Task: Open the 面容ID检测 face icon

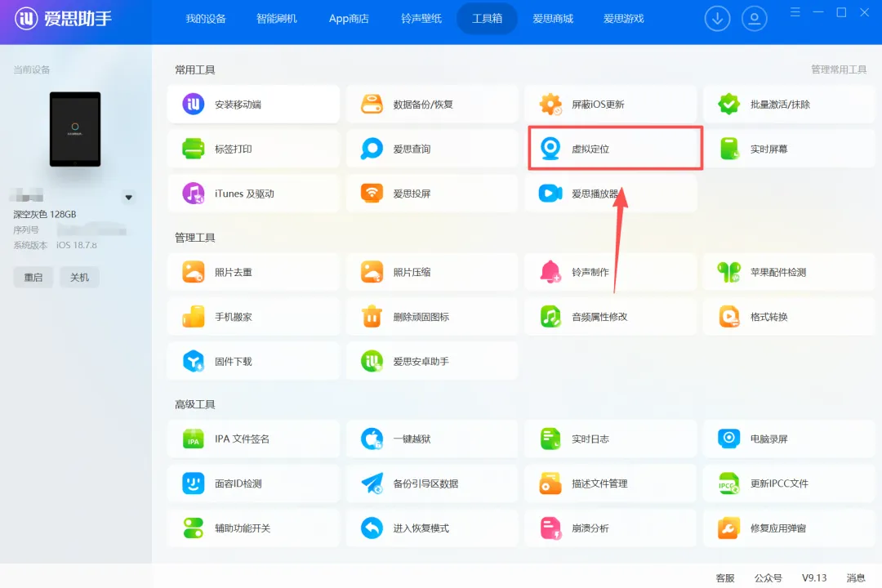Action: [x=193, y=483]
